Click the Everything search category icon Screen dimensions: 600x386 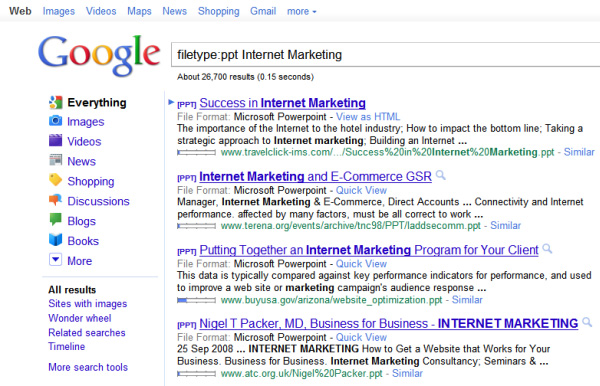[x=55, y=102]
